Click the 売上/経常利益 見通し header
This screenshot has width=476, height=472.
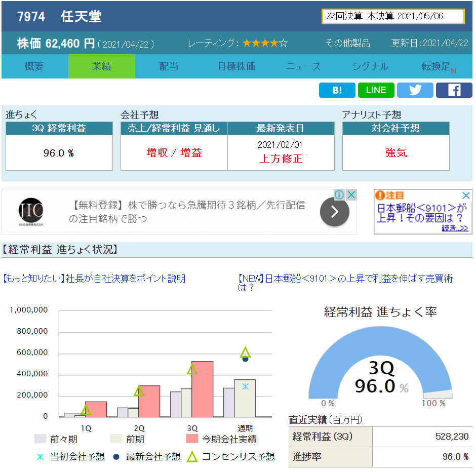(x=174, y=129)
